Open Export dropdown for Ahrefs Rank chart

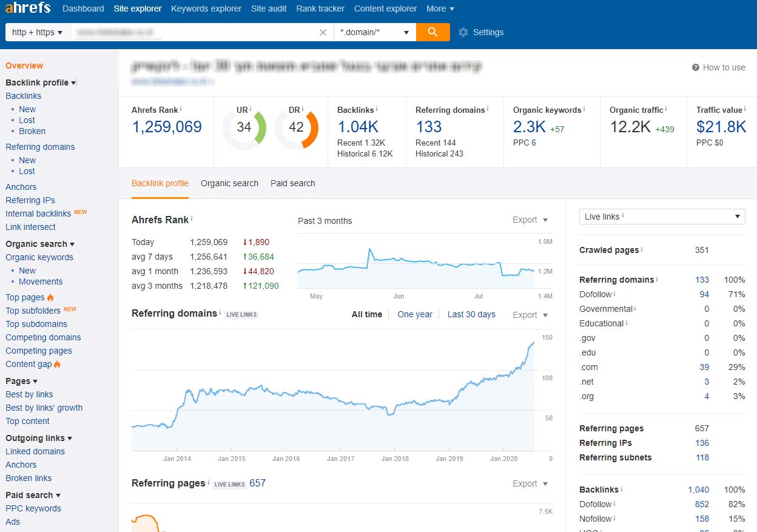pyautogui.click(x=530, y=220)
